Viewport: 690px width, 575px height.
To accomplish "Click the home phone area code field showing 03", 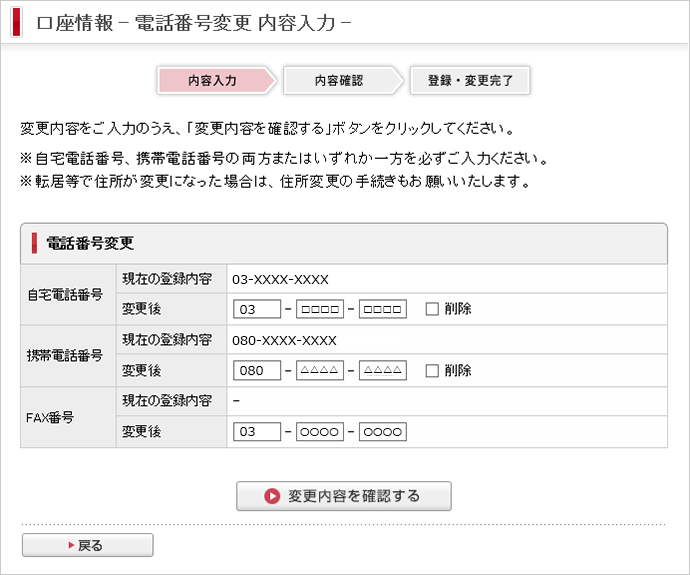I will coord(257,309).
